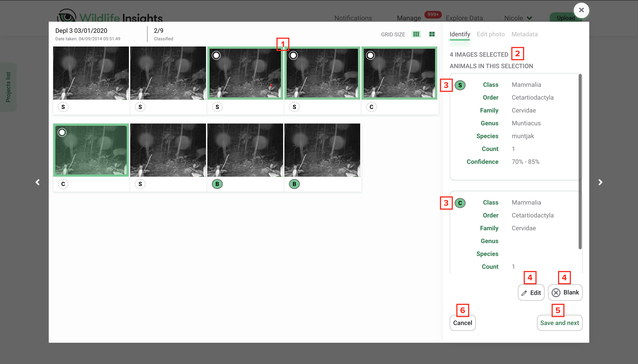Open the Manage menu item

[409, 18]
